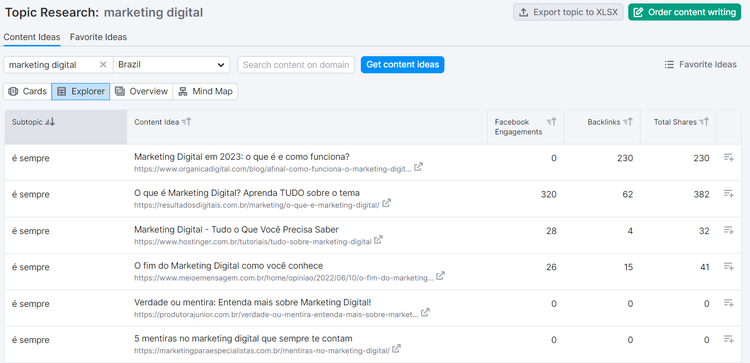Switch to Explorer view

[x=80, y=91]
